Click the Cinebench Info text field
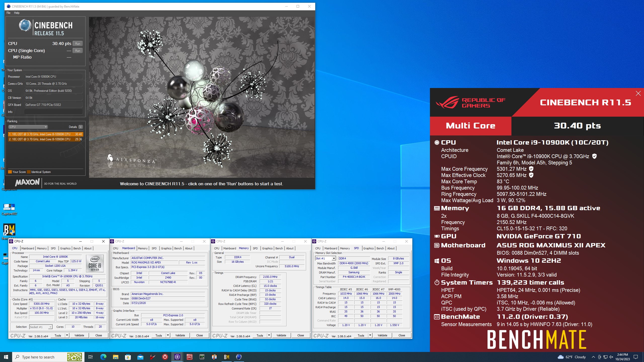The height and width of the screenshot is (362, 644). tap(54, 112)
